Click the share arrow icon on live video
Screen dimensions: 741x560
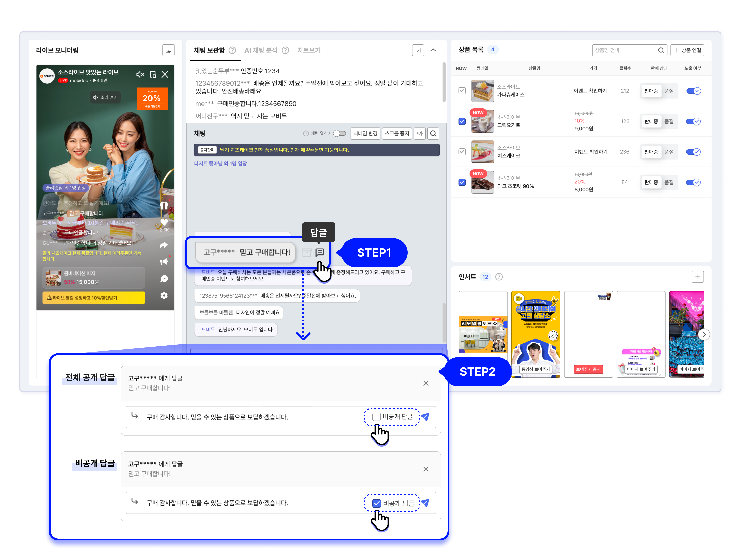[x=164, y=245]
